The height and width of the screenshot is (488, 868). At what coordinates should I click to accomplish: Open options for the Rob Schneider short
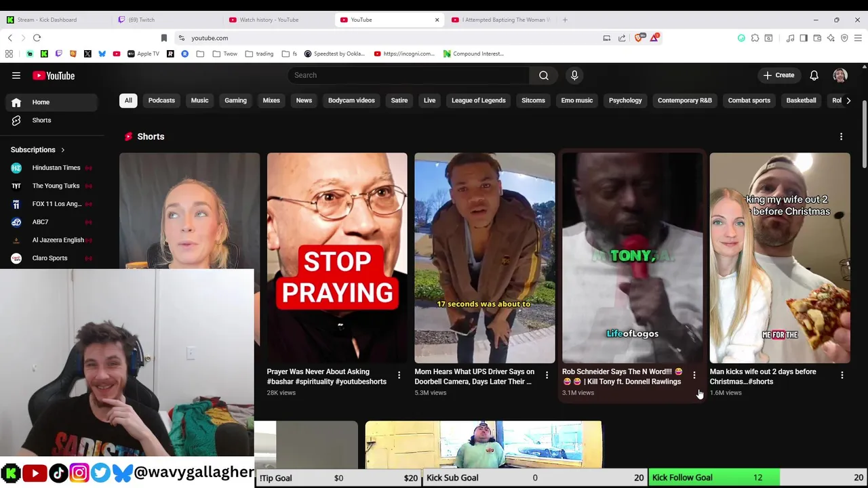(694, 375)
